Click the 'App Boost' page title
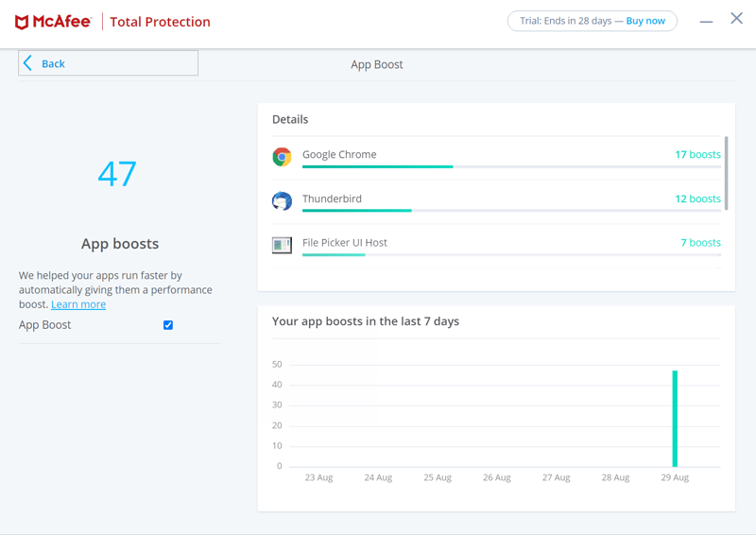The height and width of the screenshot is (535, 756). tap(376, 64)
